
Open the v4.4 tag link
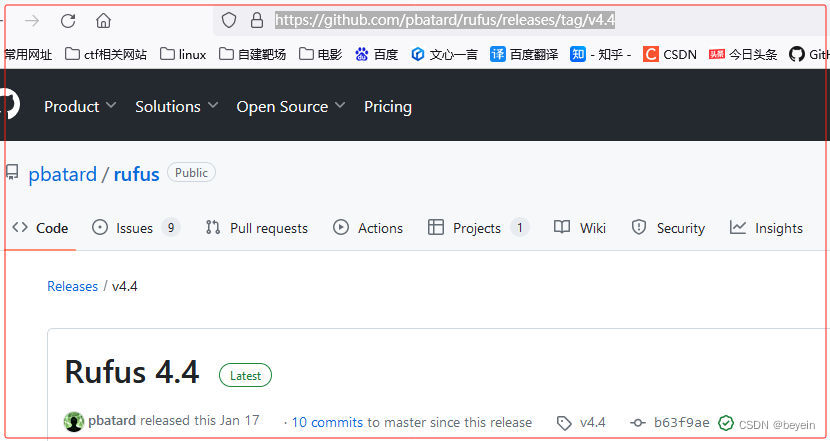[x=592, y=422]
